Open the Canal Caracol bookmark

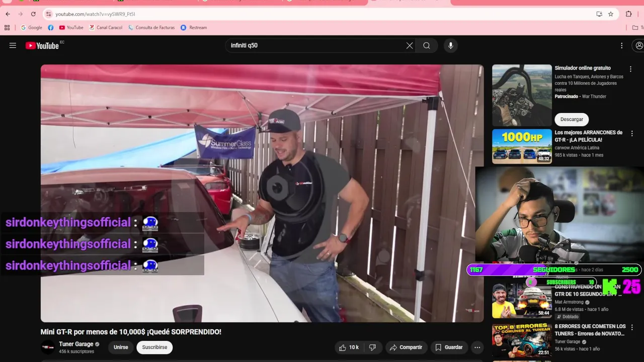point(106,28)
